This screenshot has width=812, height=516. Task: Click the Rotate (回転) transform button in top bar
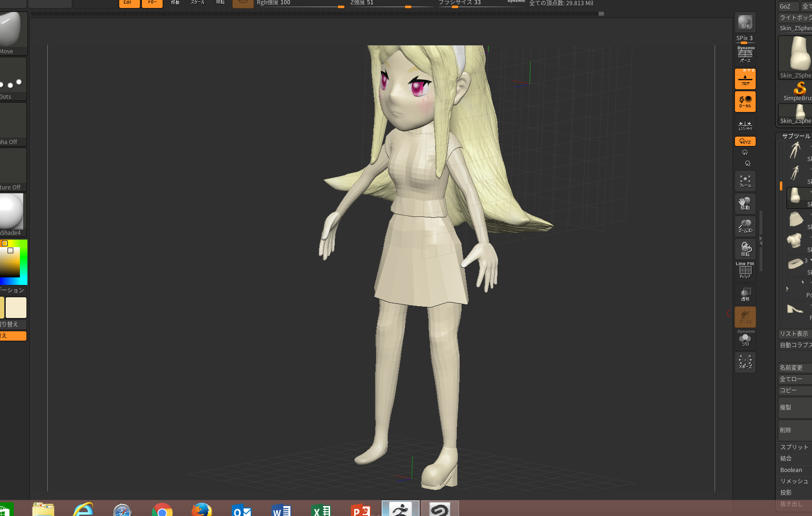pos(220,3)
